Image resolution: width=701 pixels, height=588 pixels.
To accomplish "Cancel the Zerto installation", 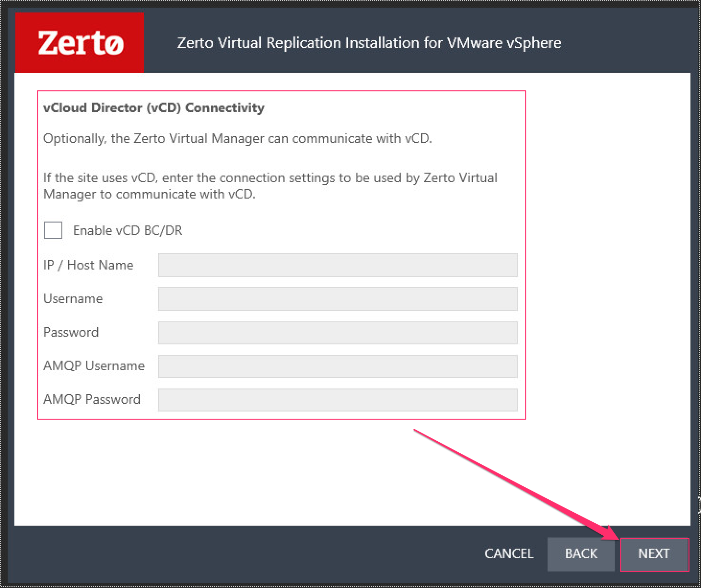I will [x=509, y=554].
